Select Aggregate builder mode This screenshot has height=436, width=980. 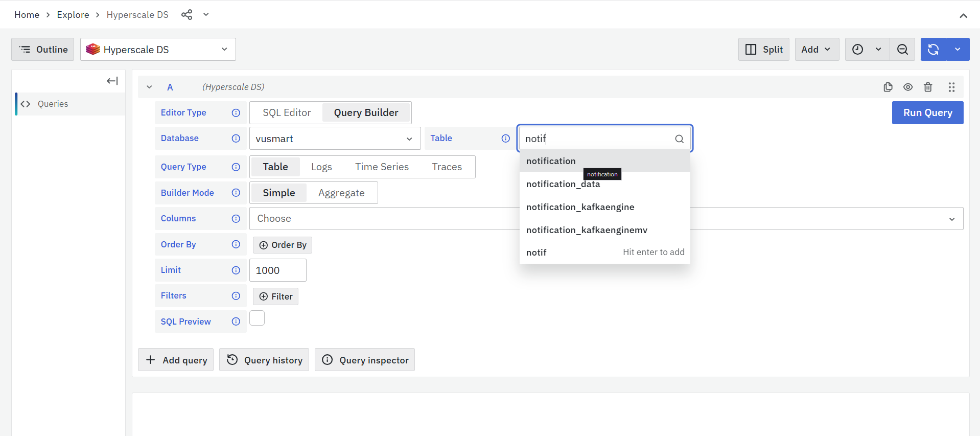341,193
